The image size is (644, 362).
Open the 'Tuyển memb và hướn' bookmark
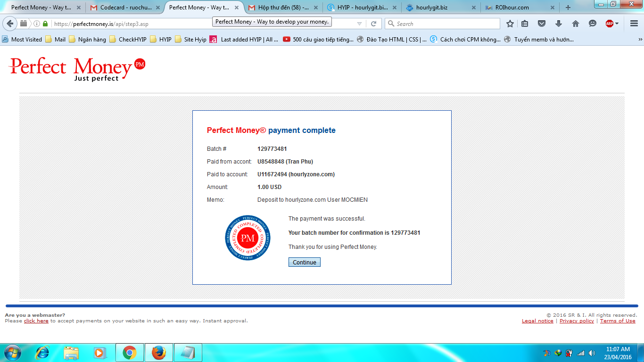[539, 40]
